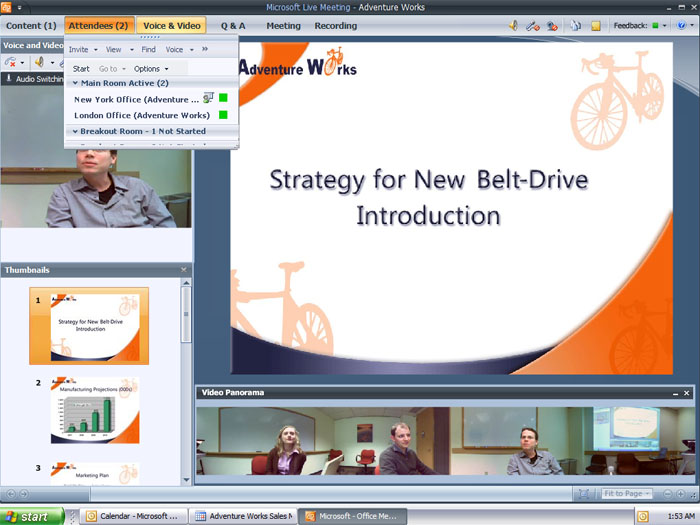Click the speaker icon in Voice and Video pane
This screenshot has width=700, height=525.
click(39, 62)
